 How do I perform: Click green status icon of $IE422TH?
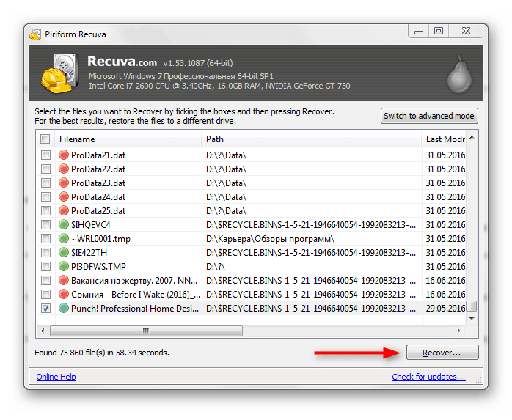coord(64,252)
